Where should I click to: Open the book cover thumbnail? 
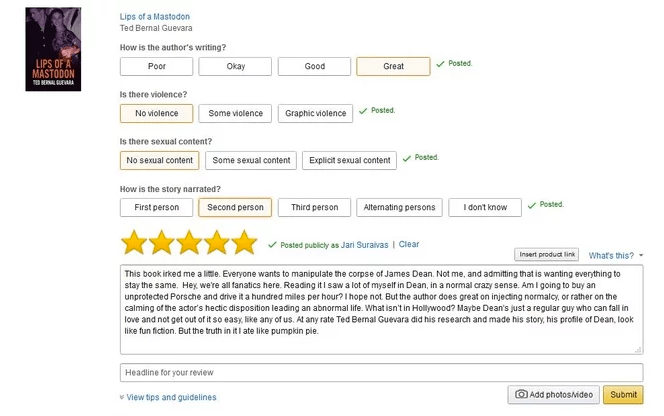pos(54,49)
